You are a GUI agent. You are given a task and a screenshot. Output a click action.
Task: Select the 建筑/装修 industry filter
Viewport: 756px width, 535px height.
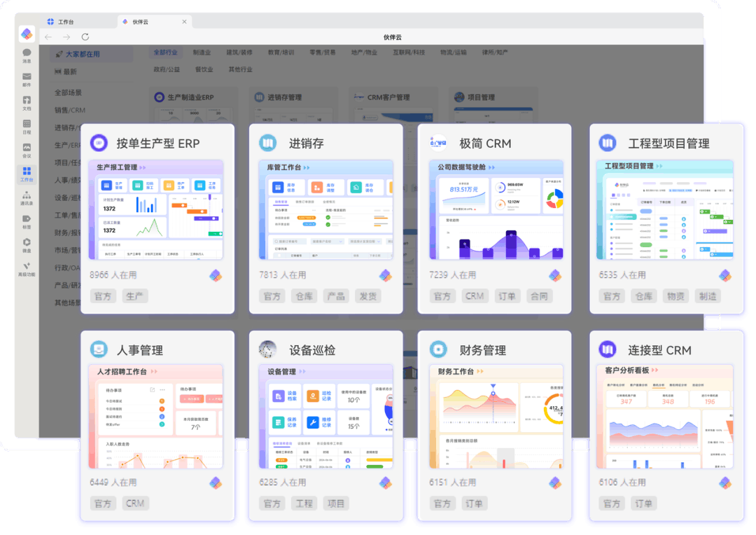239,52
